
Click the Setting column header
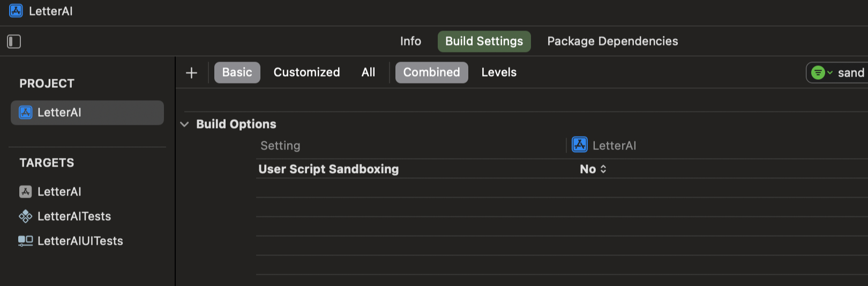280,146
